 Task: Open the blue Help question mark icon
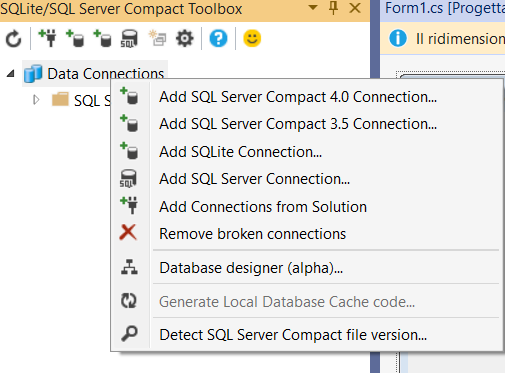(x=218, y=38)
